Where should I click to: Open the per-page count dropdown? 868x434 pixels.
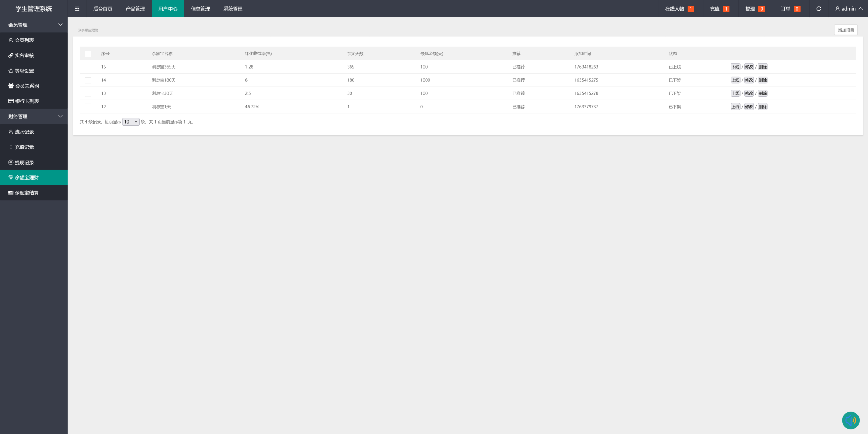131,122
